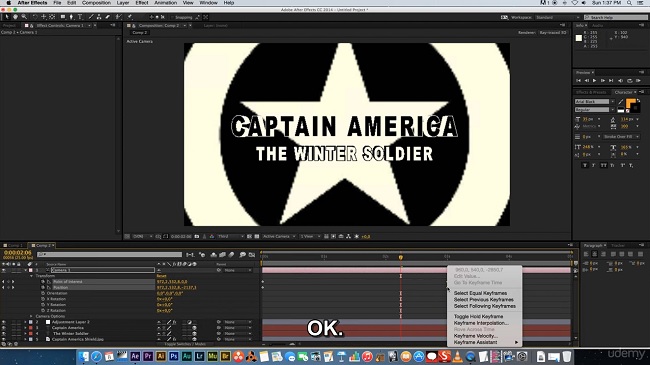The width and height of the screenshot is (650, 365).
Task: Enable motion blur switch in timeline
Action: pyautogui.click(x=231, y=255)
